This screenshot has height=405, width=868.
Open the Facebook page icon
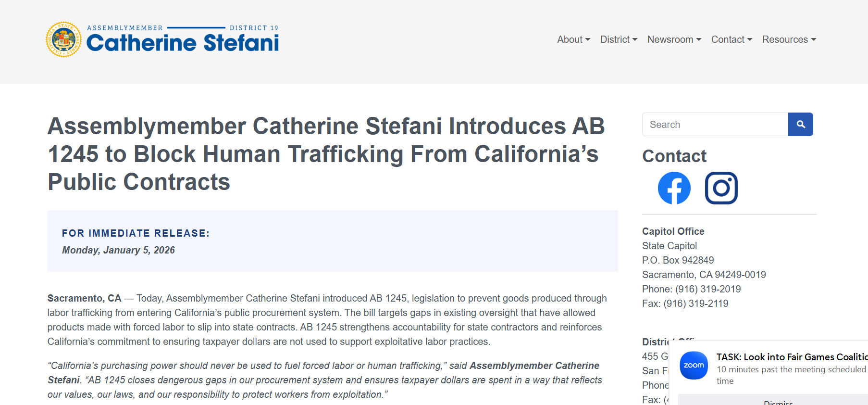click(674, 188)
